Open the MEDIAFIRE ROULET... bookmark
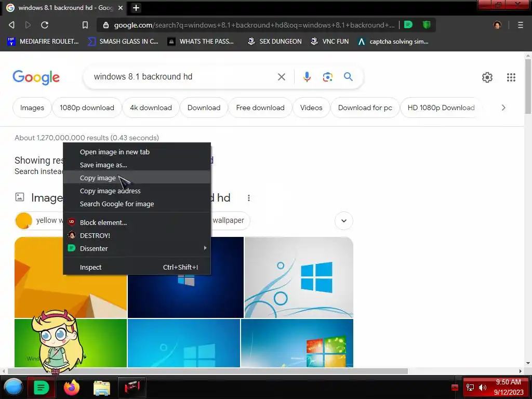The height and width of the screenshot is (399, 532). click(x=43, y=42)
